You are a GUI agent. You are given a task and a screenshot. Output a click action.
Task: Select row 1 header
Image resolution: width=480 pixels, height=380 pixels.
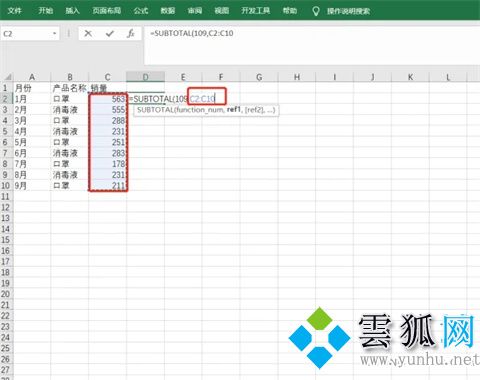(6, 88)
